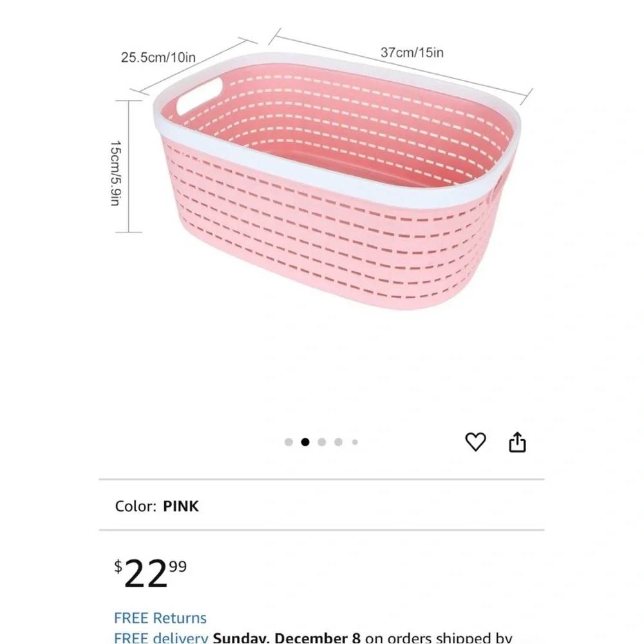Viewport: 644px width, 644px height.
Task: Go to the first image dot
Action: pos(289,442)
